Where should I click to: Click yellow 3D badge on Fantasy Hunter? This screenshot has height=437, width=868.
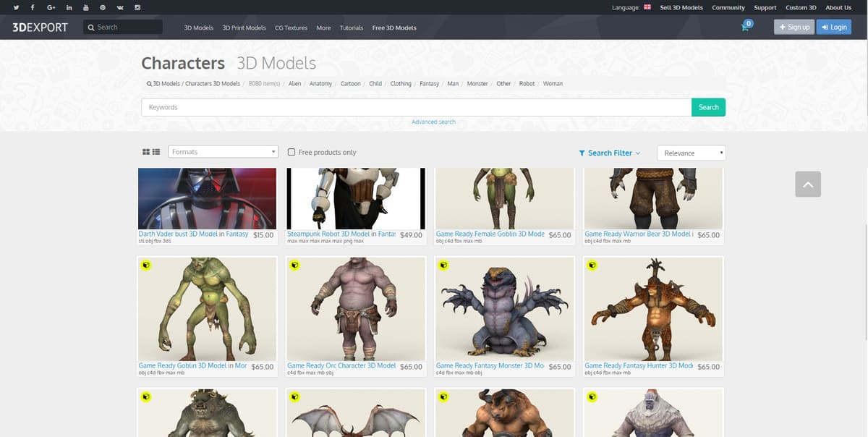click(592, 265)
